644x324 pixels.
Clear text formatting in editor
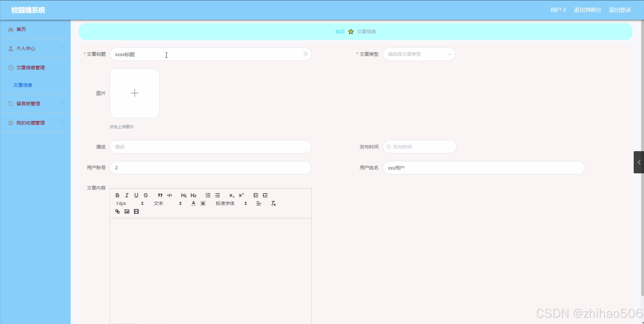click(x=273, y=203)
